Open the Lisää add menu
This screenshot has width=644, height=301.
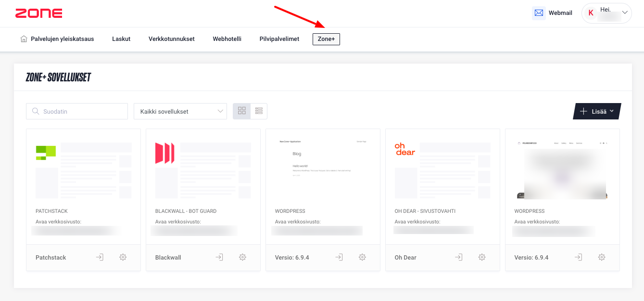(597, 111)
